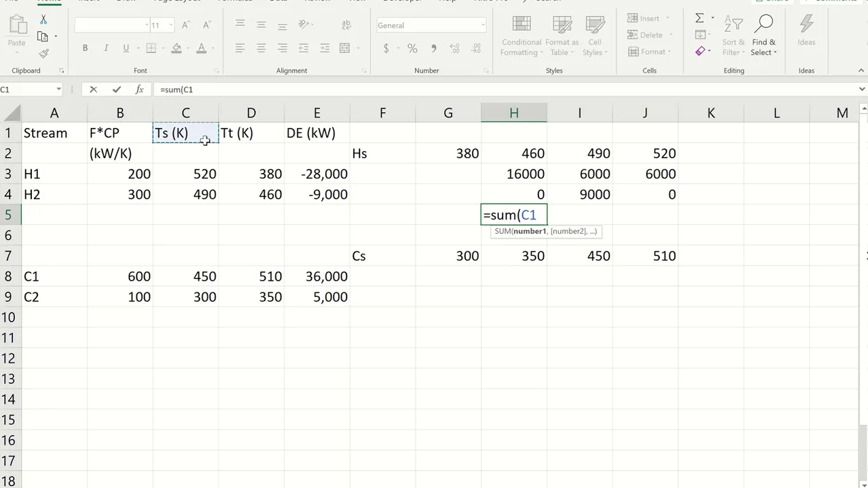This screenshot has width=868, height=488.
Task: Open Conditional Formatting menu
Action: (x=521, y=35)
